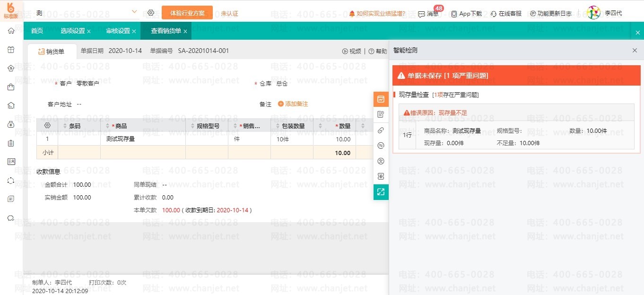Click the shopping bag sidebar icon

11,87
